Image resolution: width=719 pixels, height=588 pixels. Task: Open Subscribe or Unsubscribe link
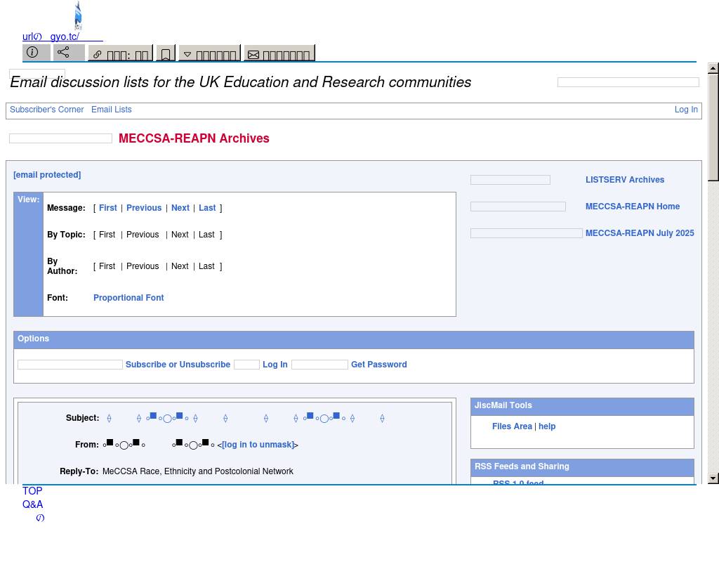point(178,365)
